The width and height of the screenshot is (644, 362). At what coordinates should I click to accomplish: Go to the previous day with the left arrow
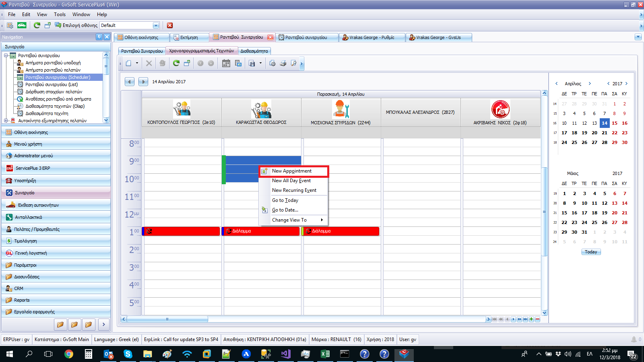tap(130, 82)
